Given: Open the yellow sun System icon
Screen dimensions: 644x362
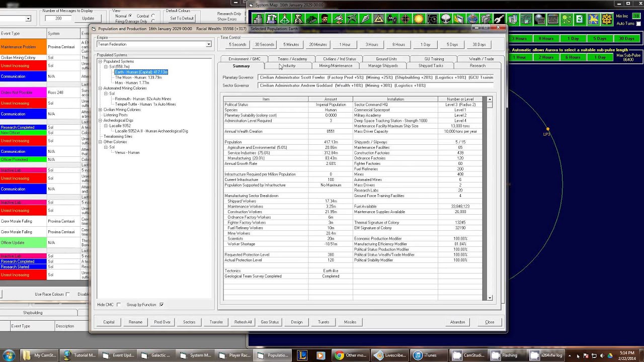Looking at the screenshot, I should [419, 19].
